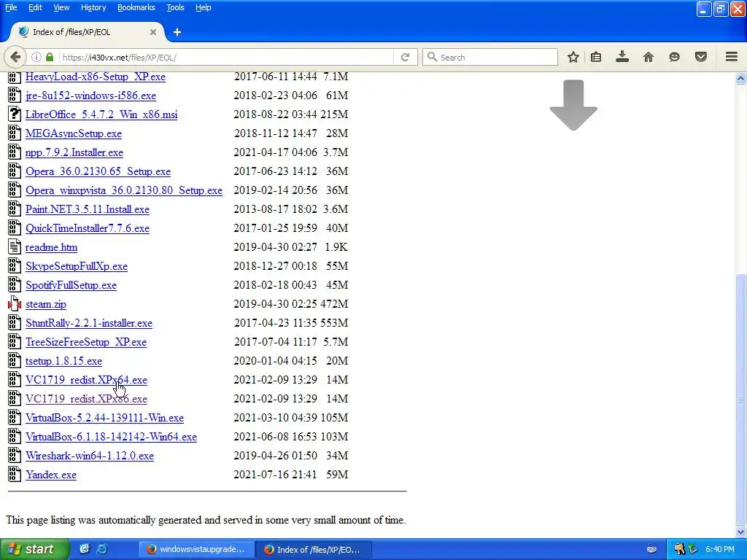This screenshot has width=747, height=560.
Task: Close the Index of /files/XP/EOL tab
Action: coord(153,32)
